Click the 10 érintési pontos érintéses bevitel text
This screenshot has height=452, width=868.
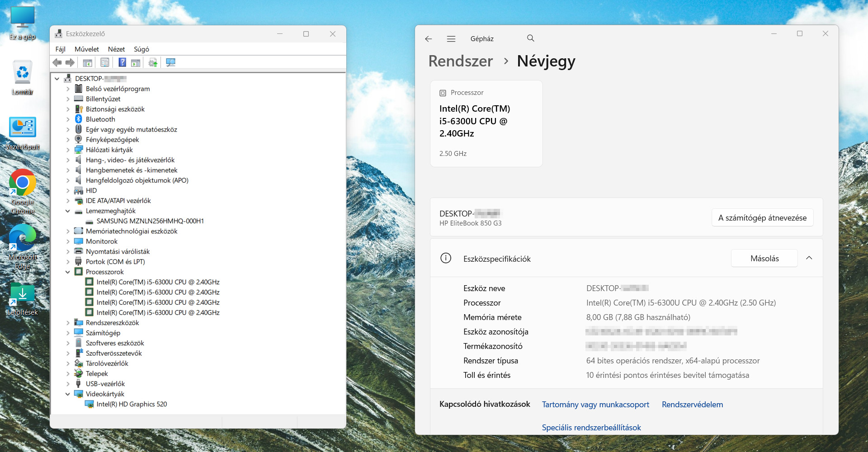tap(667, 375)
